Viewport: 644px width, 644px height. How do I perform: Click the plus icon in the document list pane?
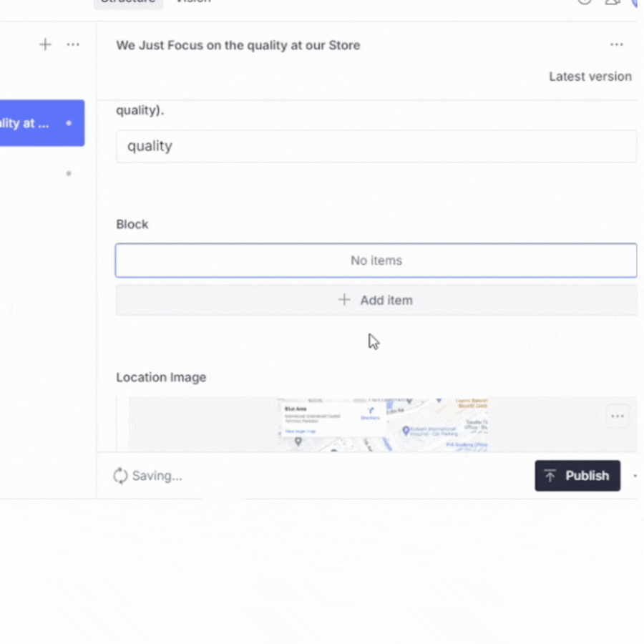[45, 44]
